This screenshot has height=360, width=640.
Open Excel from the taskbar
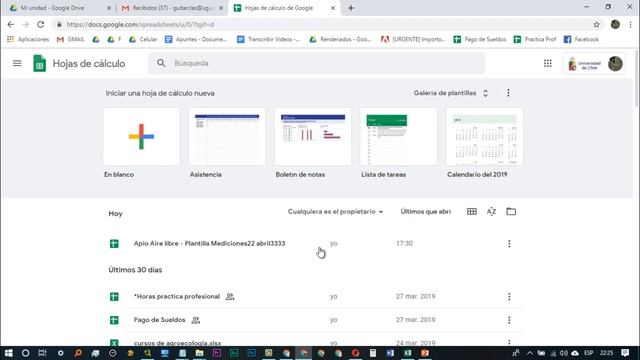407,353
